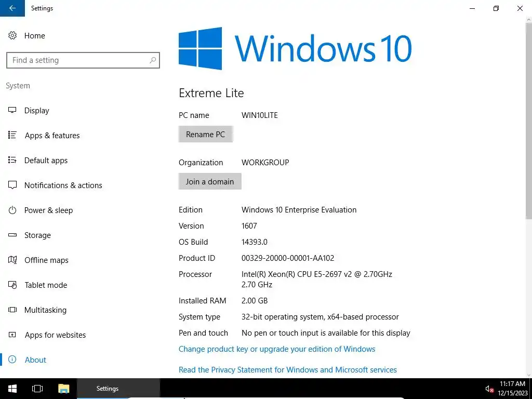
Task: Launch File Explorer from taskbar
Action: pos(64,389)
